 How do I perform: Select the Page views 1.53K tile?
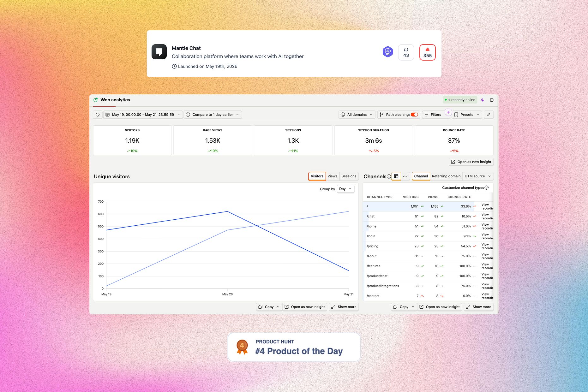point(213,140)
